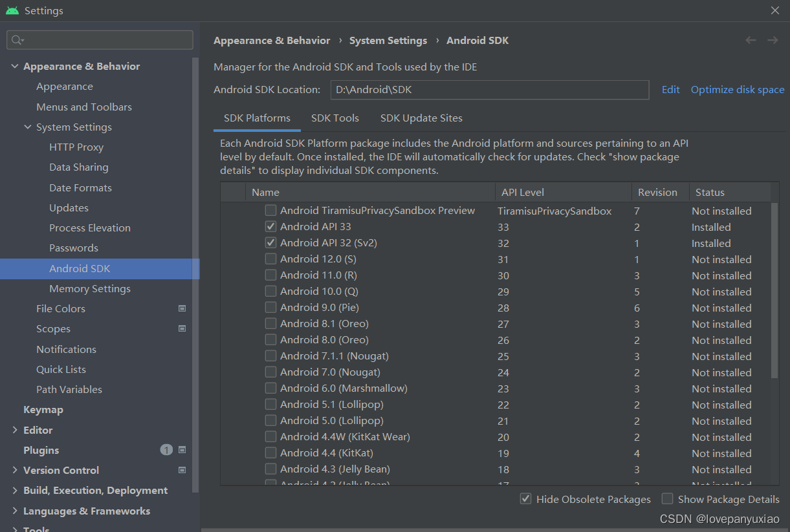
Task: Click the Plugins update count badge
Action: coord(166,450)
